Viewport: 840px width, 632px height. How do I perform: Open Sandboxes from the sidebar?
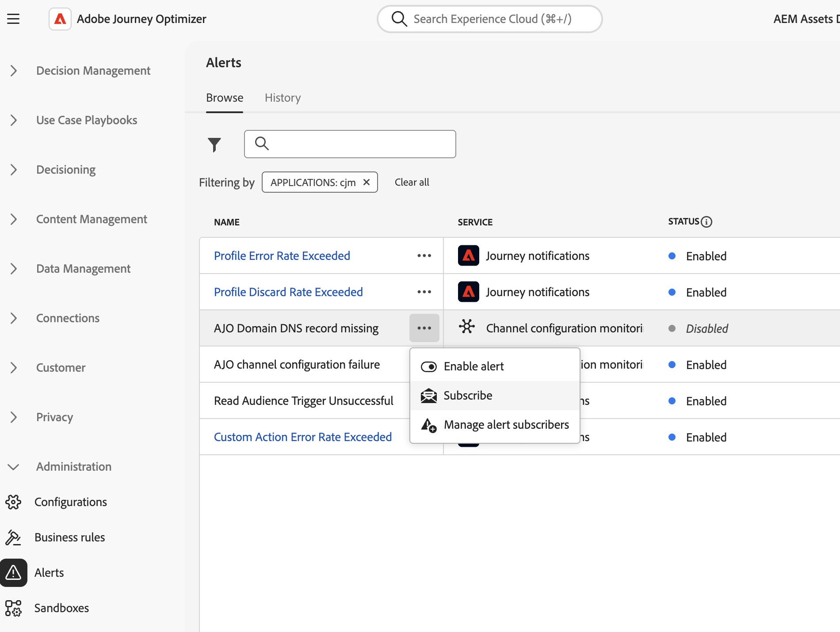[x=61, y=608]
